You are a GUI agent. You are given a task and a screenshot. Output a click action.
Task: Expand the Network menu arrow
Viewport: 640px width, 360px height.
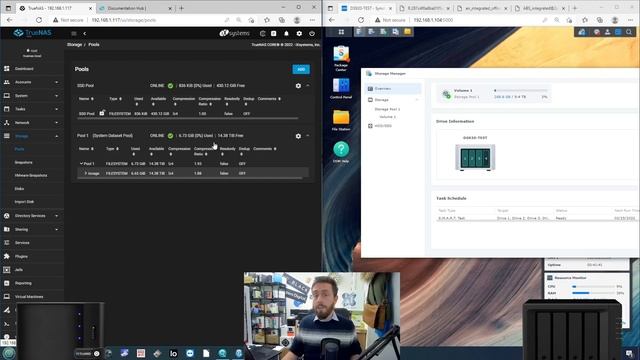56,123
